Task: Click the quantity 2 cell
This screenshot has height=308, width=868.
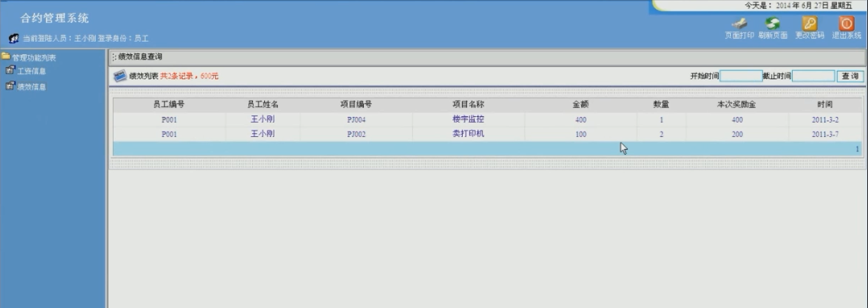Action: click(x=661, y=134)
